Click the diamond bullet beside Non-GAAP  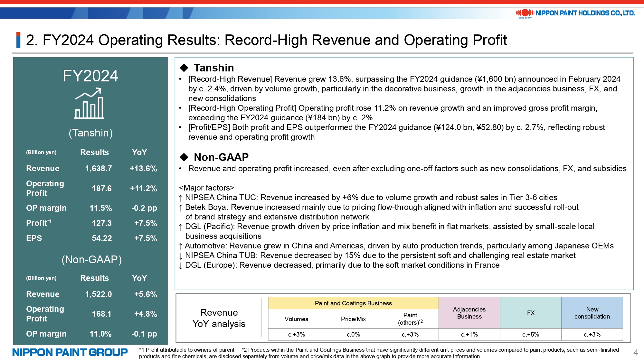184,157
